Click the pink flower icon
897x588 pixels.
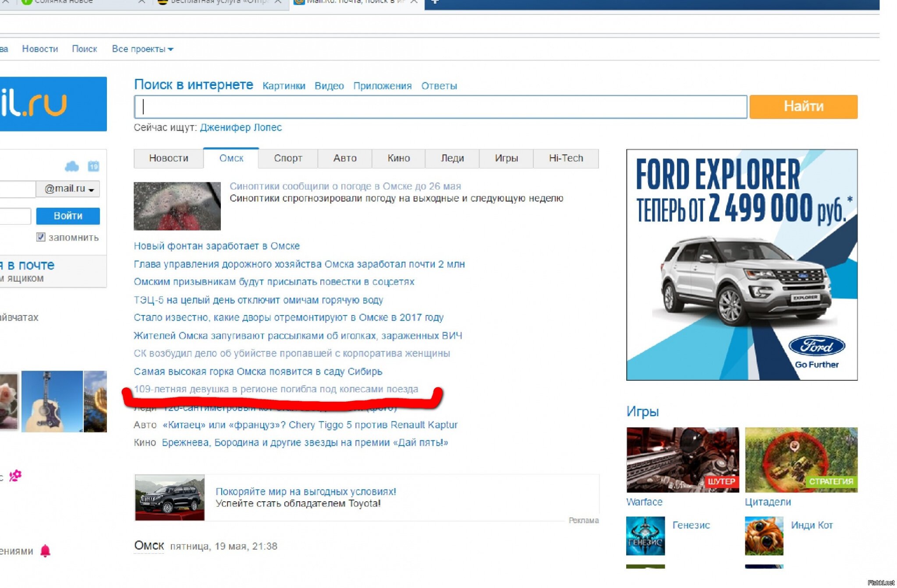point(15,475)
